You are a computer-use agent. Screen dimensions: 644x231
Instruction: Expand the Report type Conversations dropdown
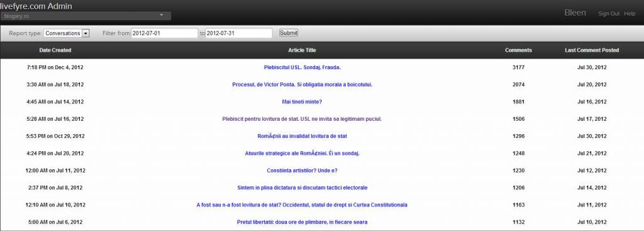[67, 33]
